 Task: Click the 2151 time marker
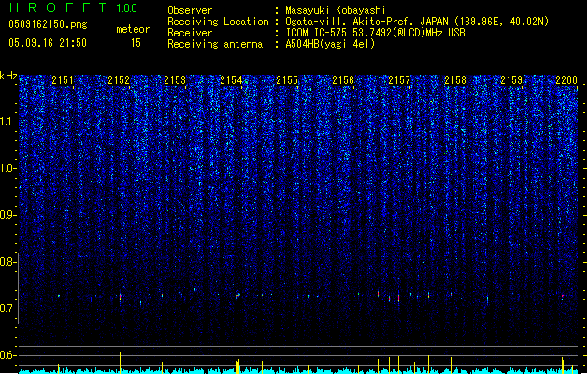pos(63,80)
